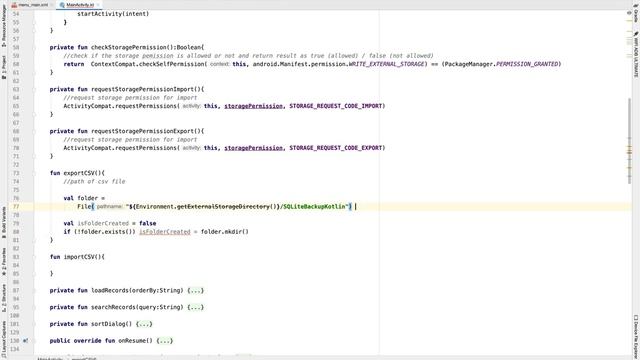Collapse the exportCSV function fold marker
640x360 pixels.
34,173
